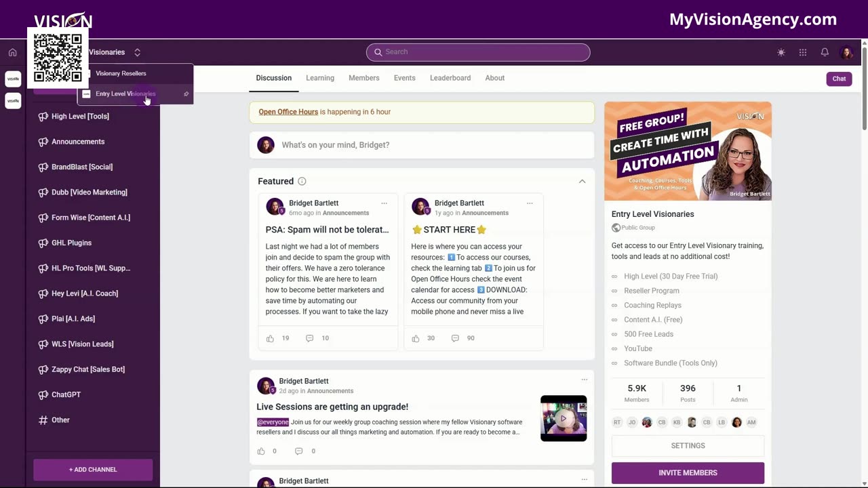Open Software Bundle (Tools Only) link
Image resolution: width=868 pixels, height=488 pixels.
(x=671, y=363)
